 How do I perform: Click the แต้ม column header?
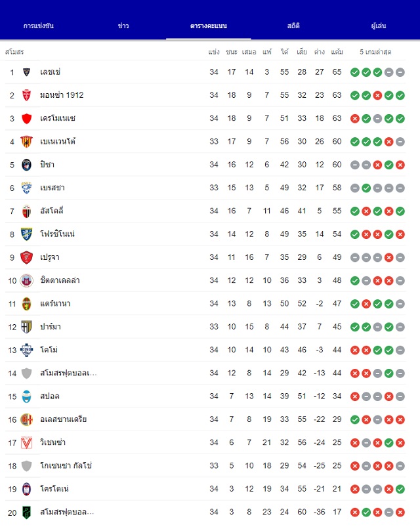(x=337, y=52)
